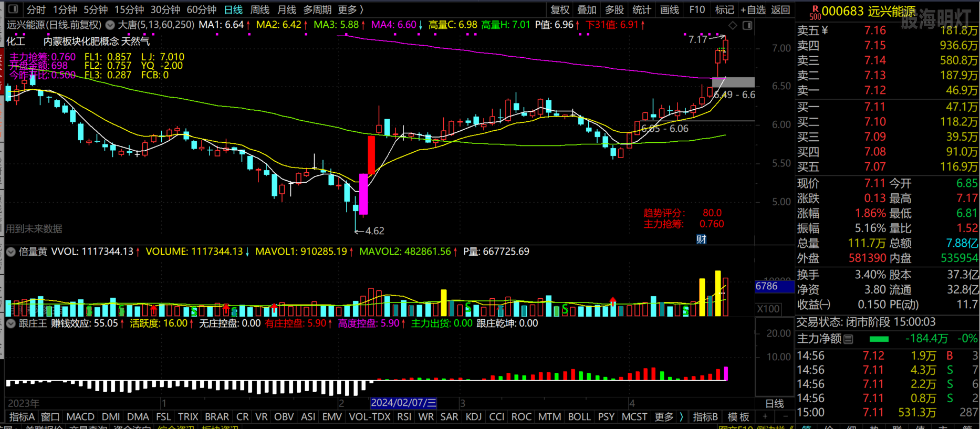Image resolution: width=980 pixels, height=429 pixels.
Task: Select the 周线 weekly chart tab
Action: [x=260, y=9]
